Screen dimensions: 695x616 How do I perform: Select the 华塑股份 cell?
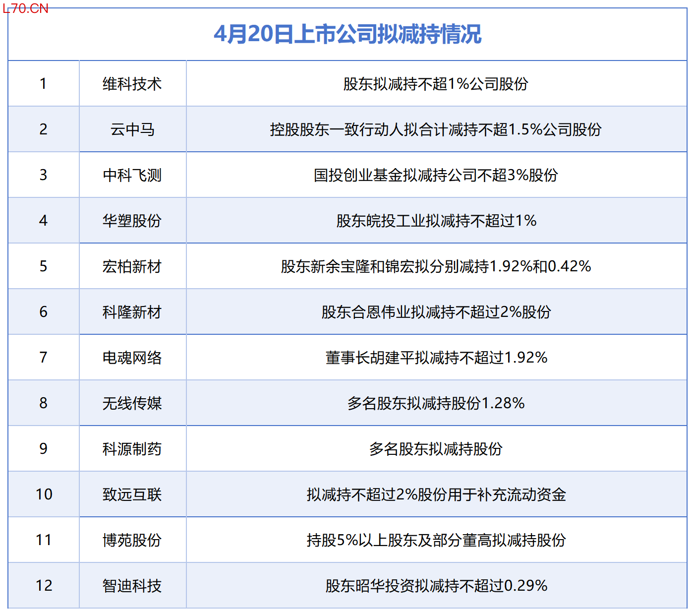coord(132,221)
